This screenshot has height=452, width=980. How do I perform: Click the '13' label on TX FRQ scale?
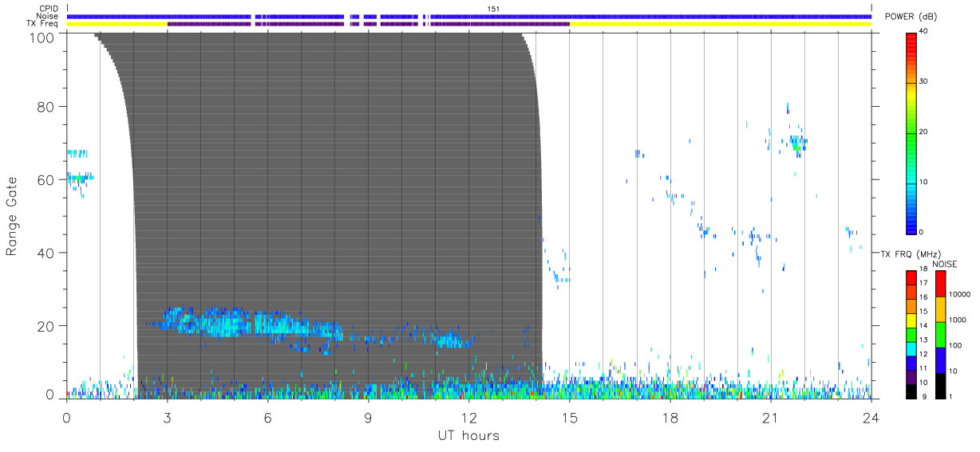tap(923, 340)
